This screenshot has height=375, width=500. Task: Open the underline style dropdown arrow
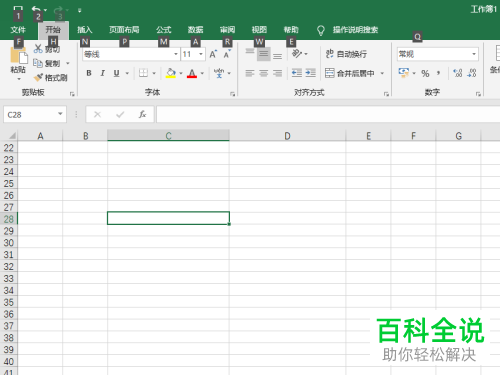[127, 73]
